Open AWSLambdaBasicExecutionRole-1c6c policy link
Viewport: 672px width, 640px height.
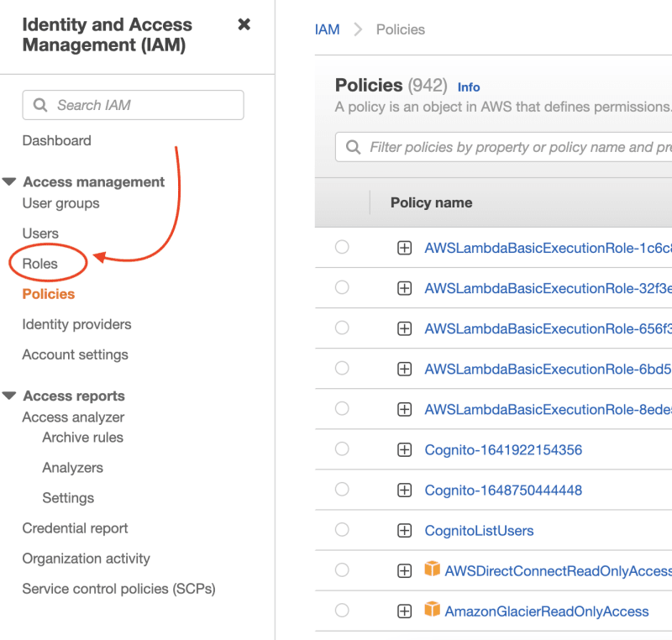(x=549, y=248)
